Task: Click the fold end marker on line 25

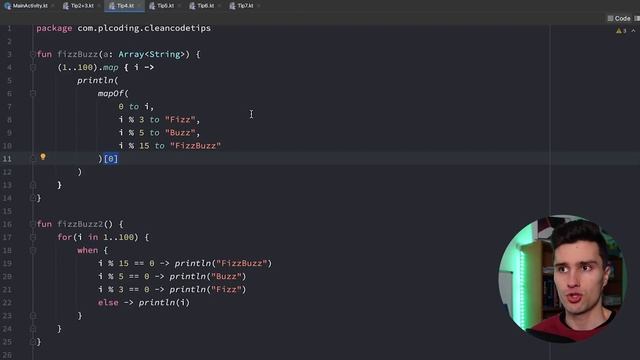Action: 33,342
